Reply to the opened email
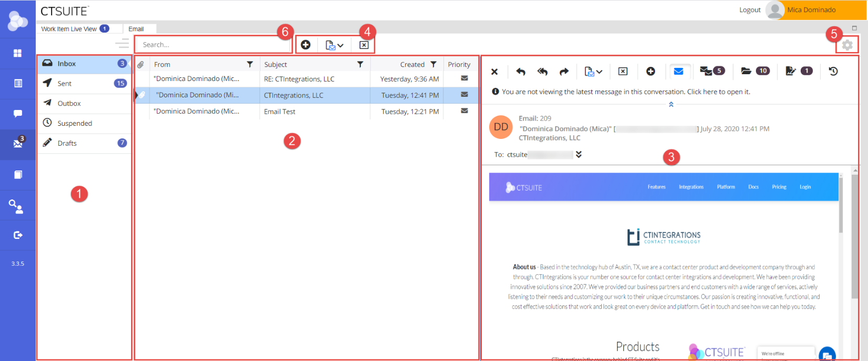 tap(521, 72)
